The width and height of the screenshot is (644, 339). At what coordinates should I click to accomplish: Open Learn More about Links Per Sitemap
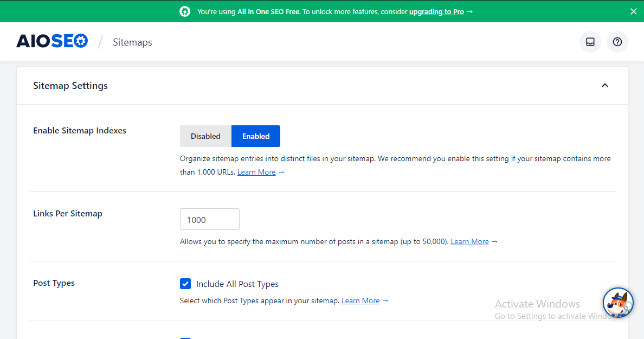pos(469,241)
